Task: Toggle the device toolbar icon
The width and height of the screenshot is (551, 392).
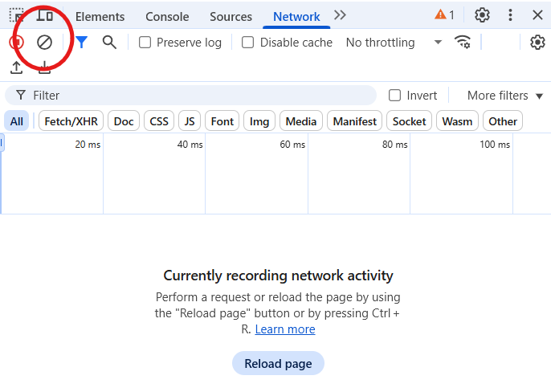Action: pyautogui.click(x=45, y=15)
